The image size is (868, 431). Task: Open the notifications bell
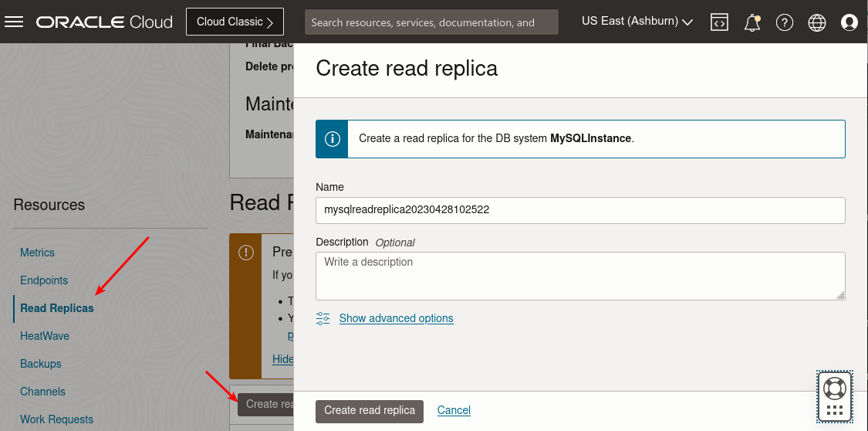[751, 22]
